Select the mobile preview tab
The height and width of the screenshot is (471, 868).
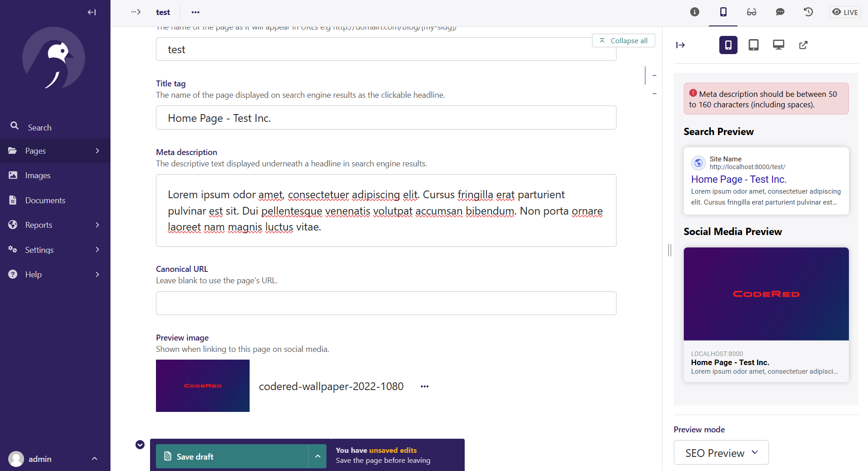pyautogui.click(x=728, y=45)
